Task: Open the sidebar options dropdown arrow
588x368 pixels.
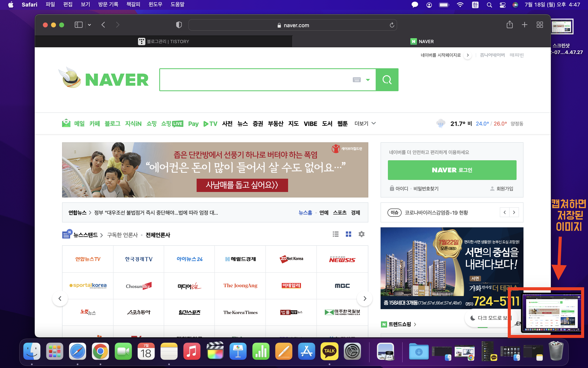Action: 89,25
